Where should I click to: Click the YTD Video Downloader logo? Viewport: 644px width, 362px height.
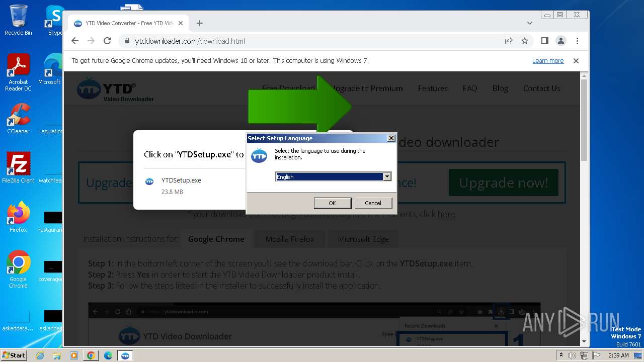pyautogui.click(x=116, y=89)
